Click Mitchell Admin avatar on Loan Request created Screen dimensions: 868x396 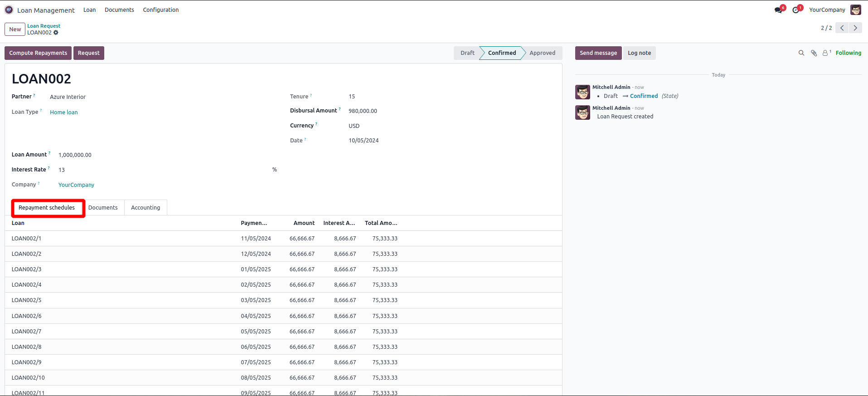[x=582, y=112]
